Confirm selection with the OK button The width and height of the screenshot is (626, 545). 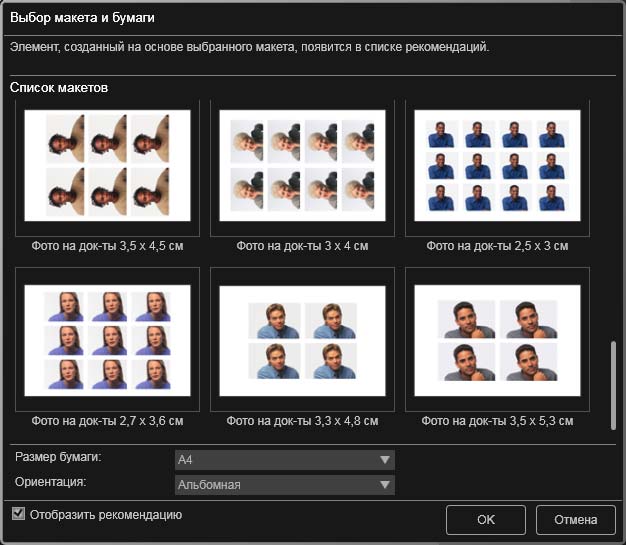(485, 519)
